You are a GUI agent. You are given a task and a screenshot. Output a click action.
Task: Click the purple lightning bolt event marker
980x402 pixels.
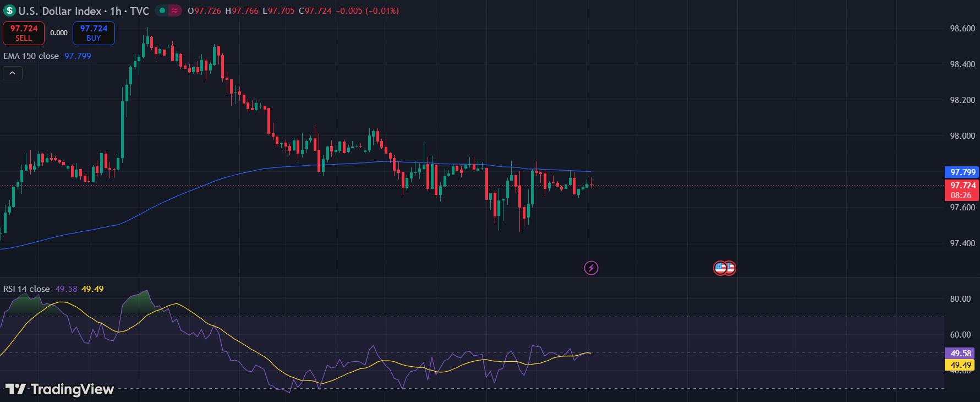(x=591, y=268)
